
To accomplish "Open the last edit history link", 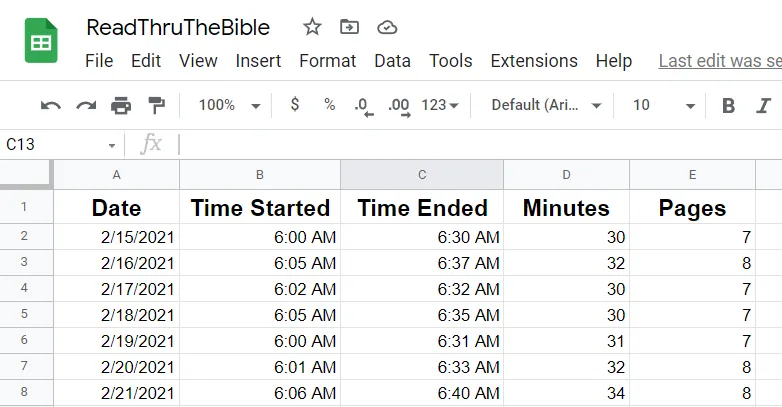I will tap(719, 61).
